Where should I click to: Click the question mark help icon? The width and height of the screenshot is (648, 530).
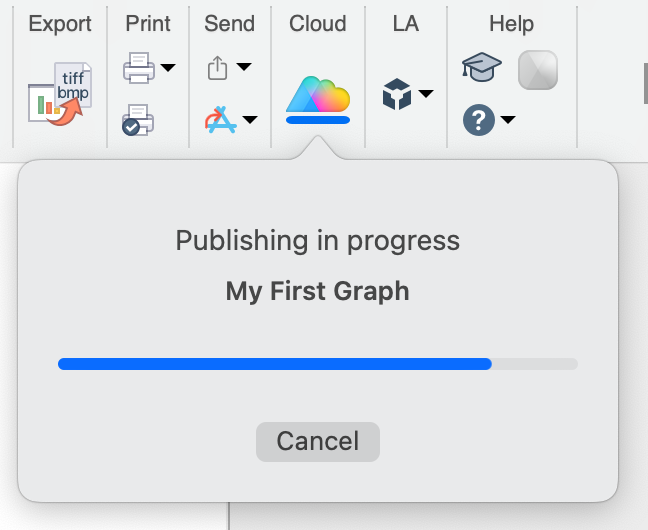pos(479,121)
